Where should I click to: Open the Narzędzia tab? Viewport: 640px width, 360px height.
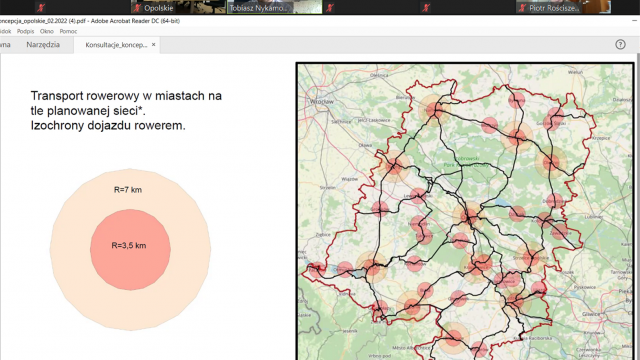(x=43, y=45)
